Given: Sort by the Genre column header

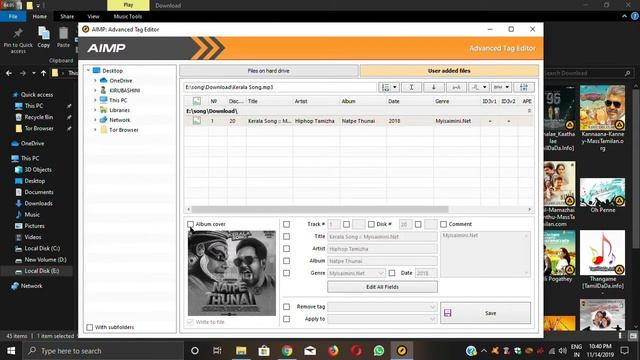Looking at the screenshot, I should click(456, 101).
